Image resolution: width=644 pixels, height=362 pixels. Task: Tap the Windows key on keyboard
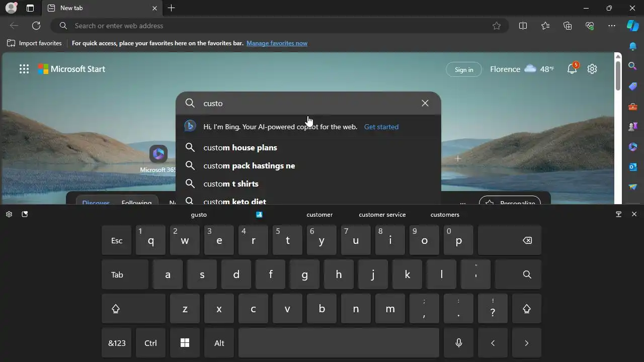click(x=185, y=343)
